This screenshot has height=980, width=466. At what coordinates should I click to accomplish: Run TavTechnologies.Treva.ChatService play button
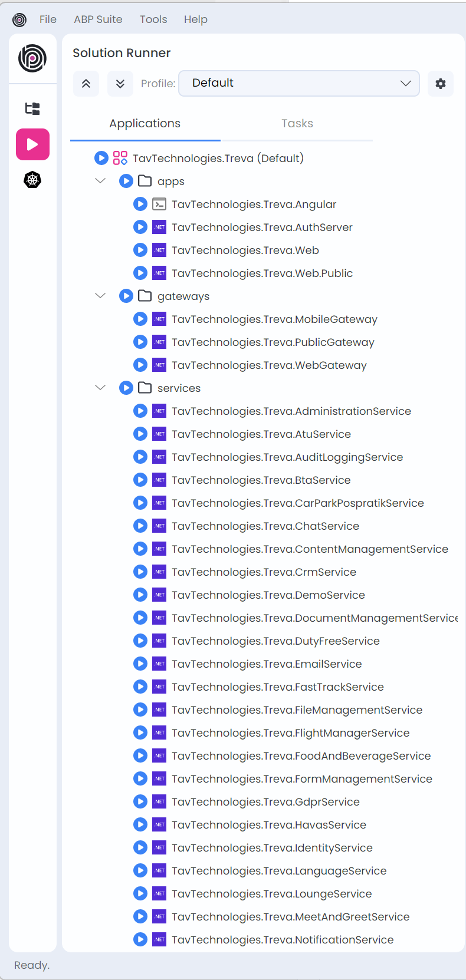[140, 526]
